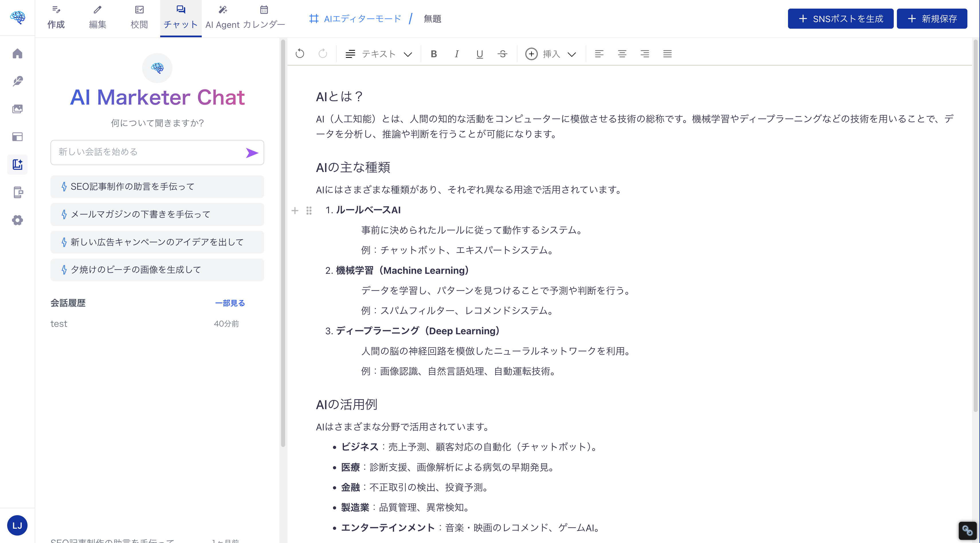Viewport: 980px width, 543px height.
Task: Apply center text alignment
Action: tap(622, 54)
